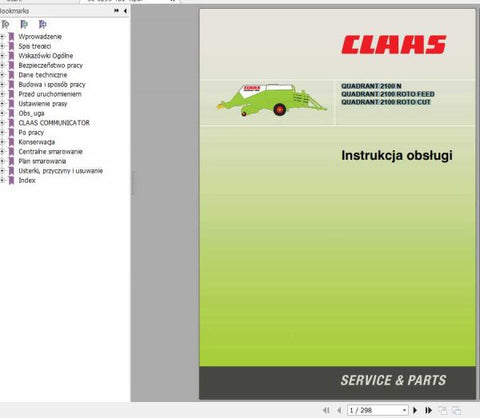Click the first bookmark options icon
Image resolution: width=480 pixels, height=418 pixels.
[x=5, y=24]
